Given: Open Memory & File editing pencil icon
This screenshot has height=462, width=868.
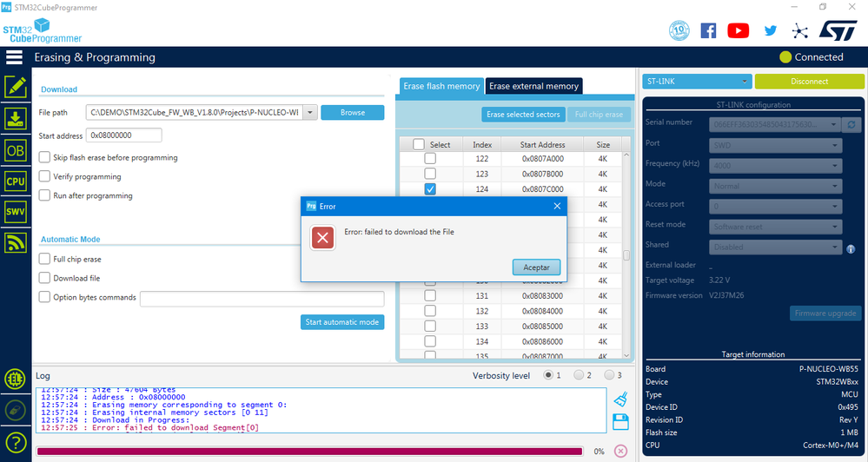Looking at the screenshot, I should coord(16,88).
